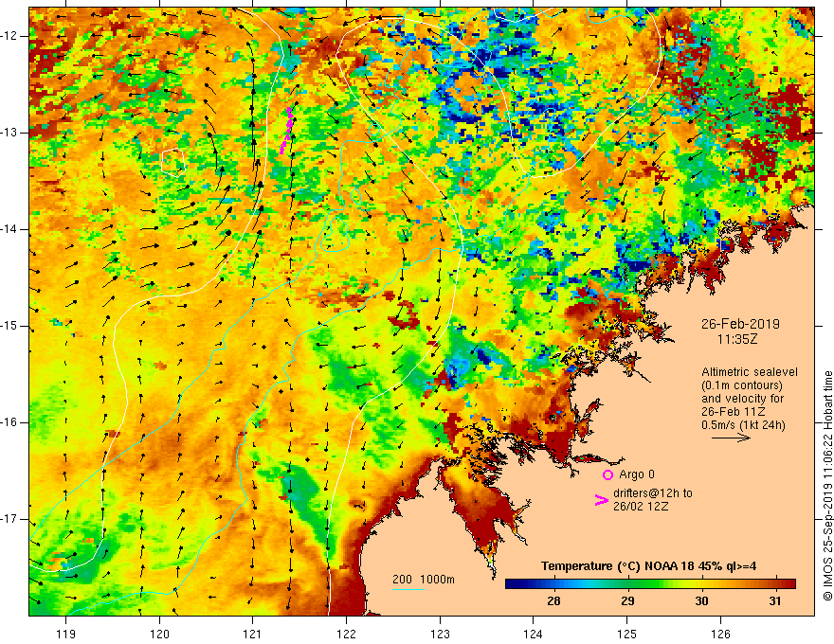This screenshot has width=834, height=644.
Task: Click the IMOS copyright timestamp text
Action: [827, 486]
